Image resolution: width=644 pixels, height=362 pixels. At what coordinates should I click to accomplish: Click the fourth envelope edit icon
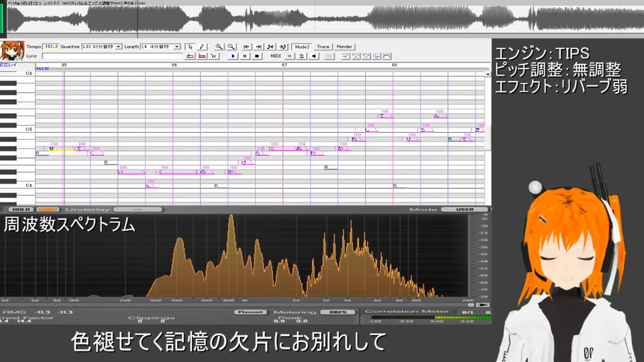tap(376, 56)
